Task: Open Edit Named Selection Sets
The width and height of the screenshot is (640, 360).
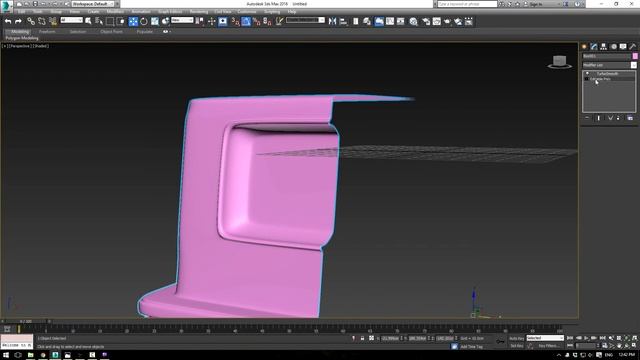Action: [279, 21]
